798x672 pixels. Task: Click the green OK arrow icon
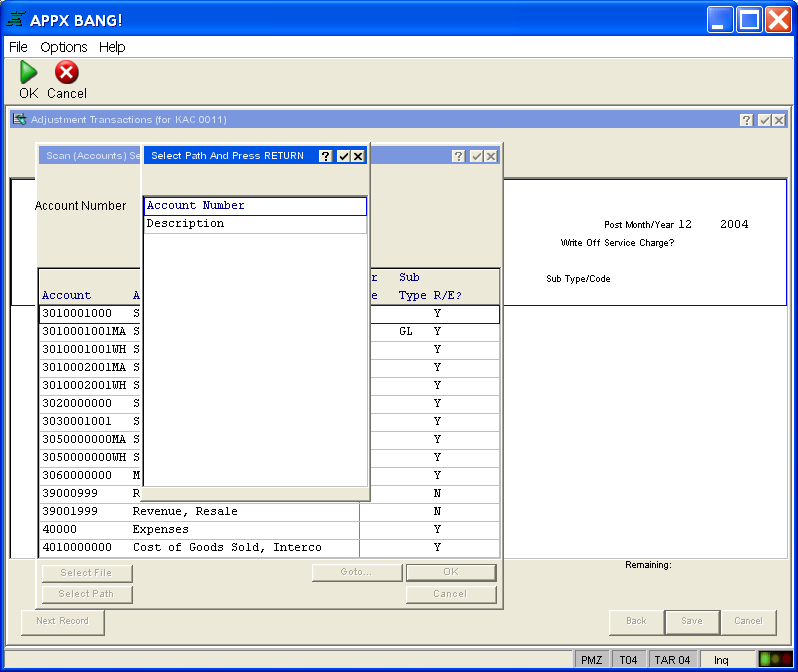click(x=28, y=73)
